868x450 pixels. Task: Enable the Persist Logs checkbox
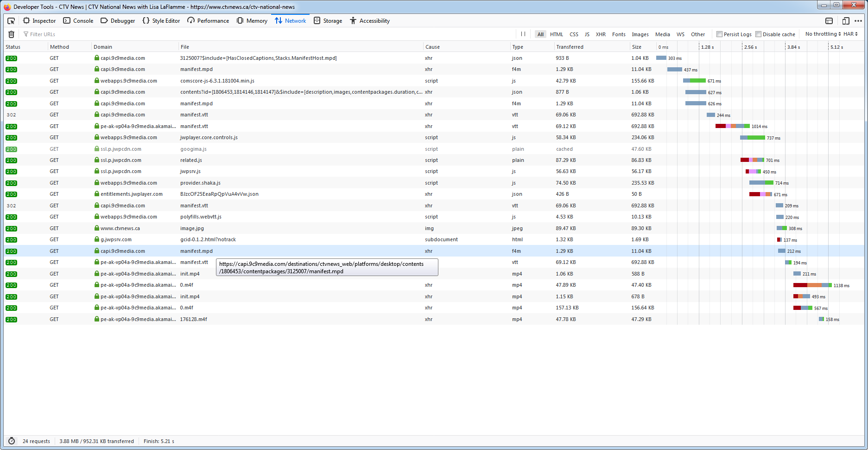coord(719,34)
